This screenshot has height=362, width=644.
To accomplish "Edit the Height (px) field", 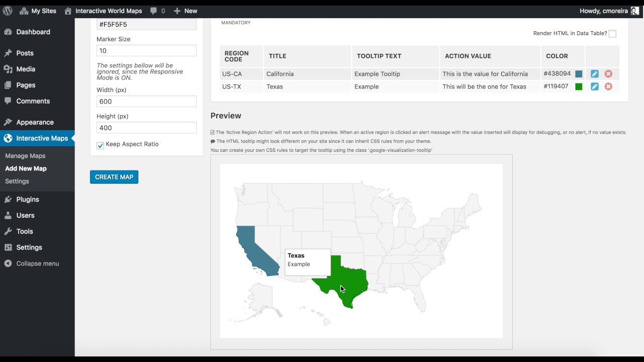I will 146,127.
